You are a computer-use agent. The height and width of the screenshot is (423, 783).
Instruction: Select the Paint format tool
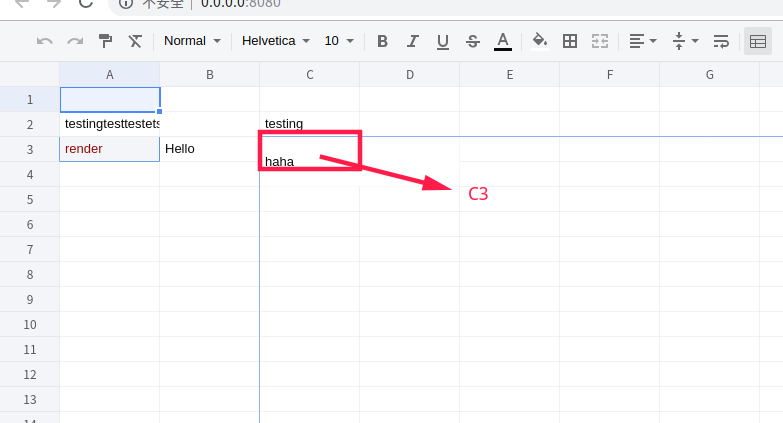pyautogui.click(x=105, y=41)
